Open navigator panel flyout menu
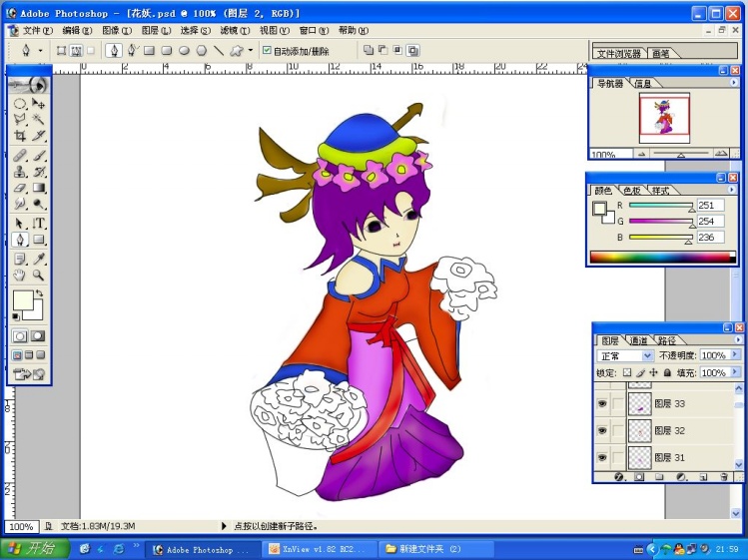 coord(734,83)
